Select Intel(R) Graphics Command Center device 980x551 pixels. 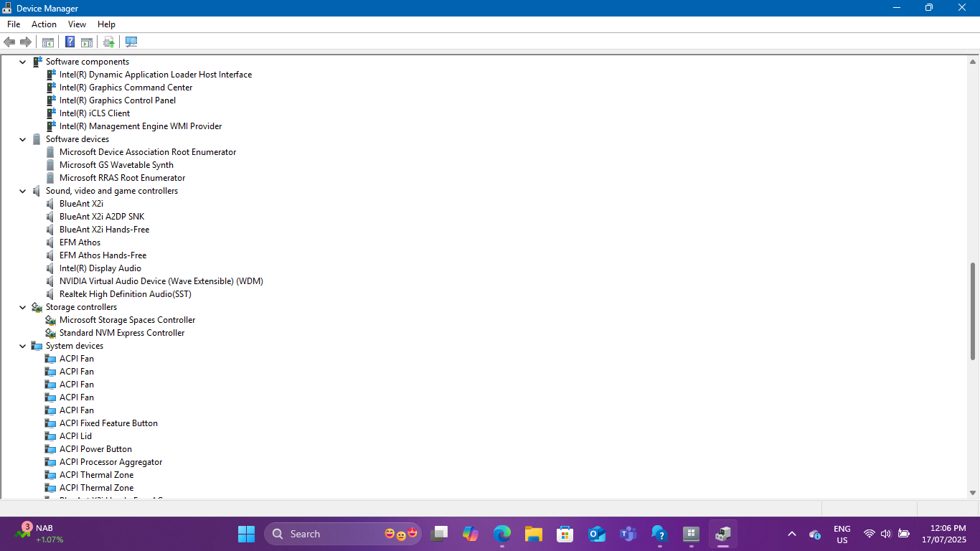click(x=126, y=88)
